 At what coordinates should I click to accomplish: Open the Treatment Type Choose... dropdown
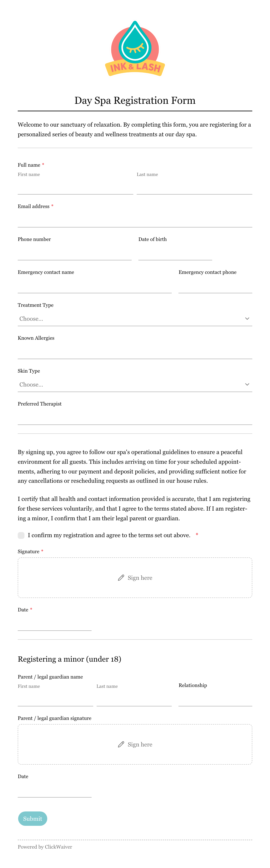pyautogui.click(x=135, y=318)
